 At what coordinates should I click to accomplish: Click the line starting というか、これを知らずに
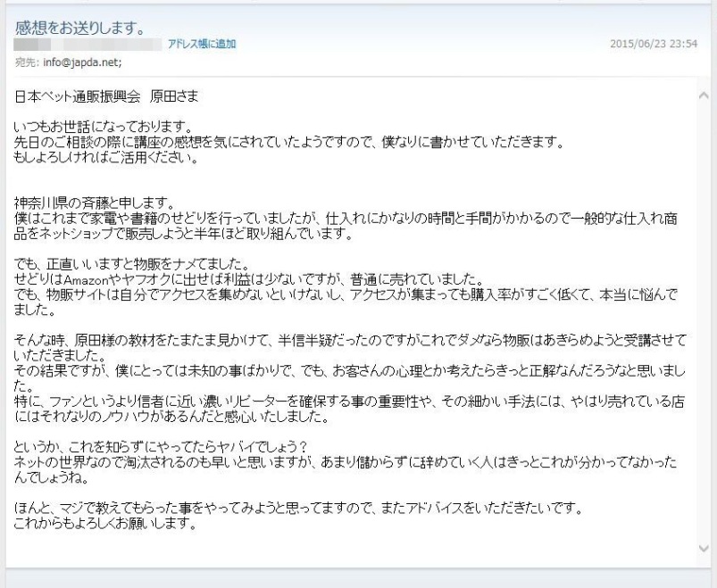click(x=162, y=446)
